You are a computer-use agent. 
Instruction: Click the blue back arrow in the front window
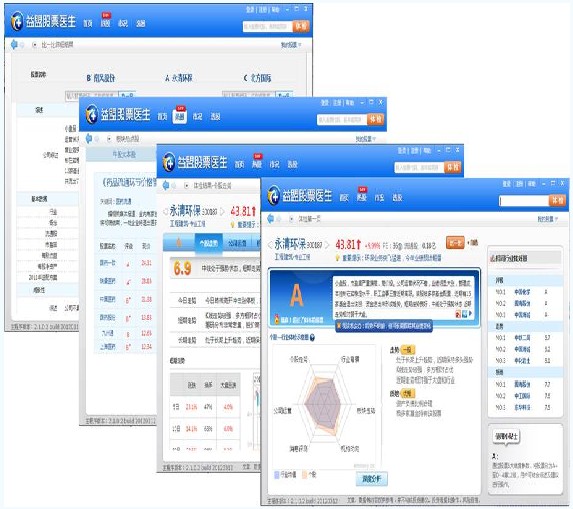coord(270,219)
